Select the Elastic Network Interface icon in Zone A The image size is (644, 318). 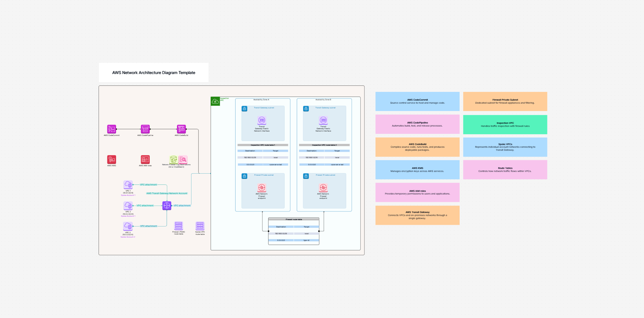click(262, 120)
